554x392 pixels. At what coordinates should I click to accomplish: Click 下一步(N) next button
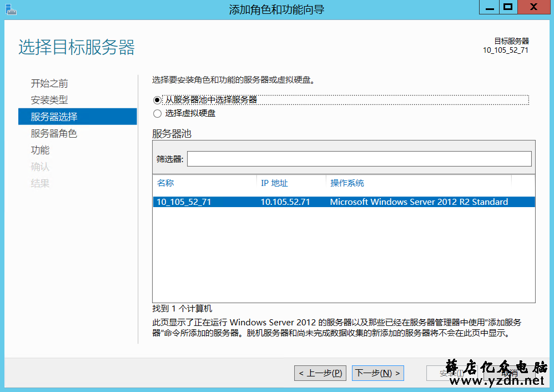tap(377, 373)
